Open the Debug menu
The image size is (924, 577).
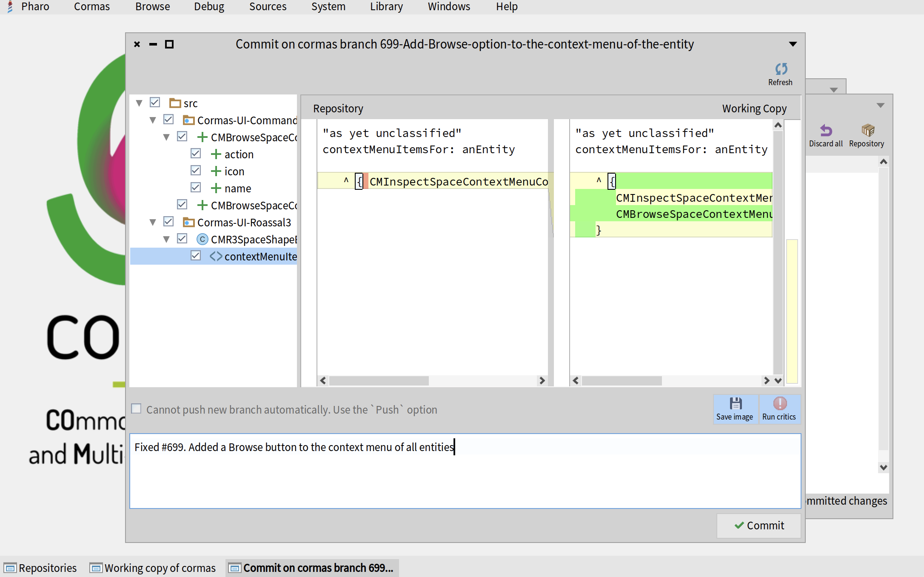(209, 7)
